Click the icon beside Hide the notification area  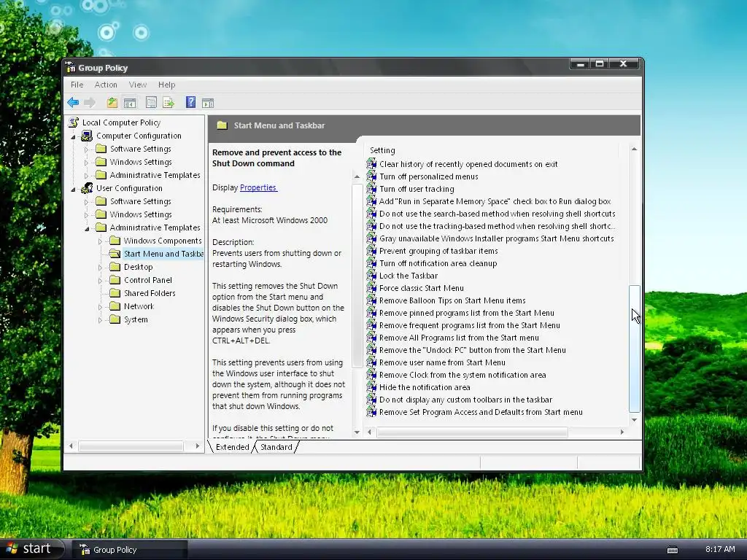(371, 387)
